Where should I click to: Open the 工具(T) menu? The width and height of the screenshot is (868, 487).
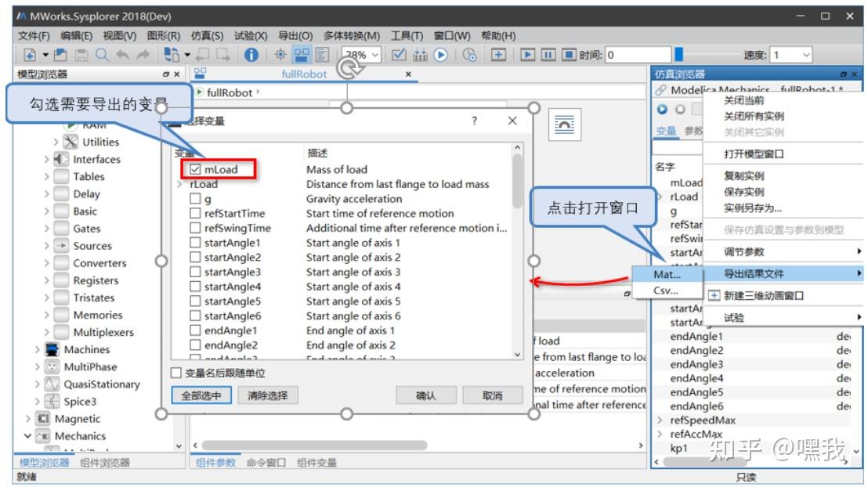(x=407, y=36)
